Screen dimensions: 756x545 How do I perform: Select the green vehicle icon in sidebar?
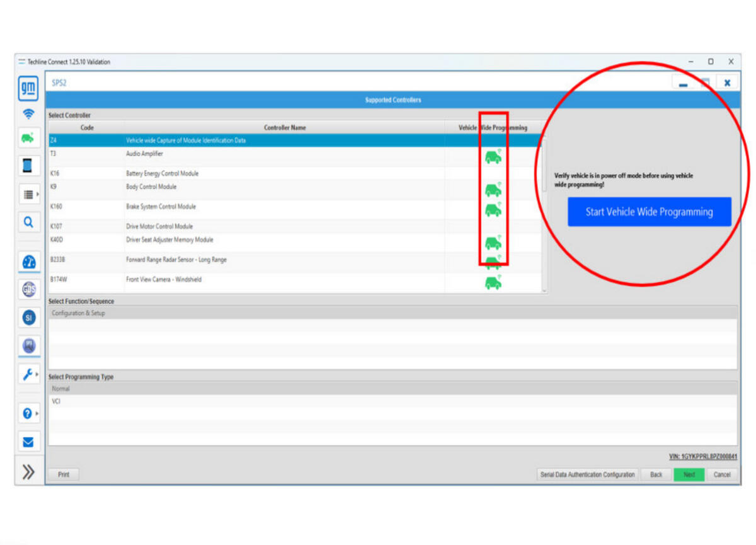click(28, 139)
